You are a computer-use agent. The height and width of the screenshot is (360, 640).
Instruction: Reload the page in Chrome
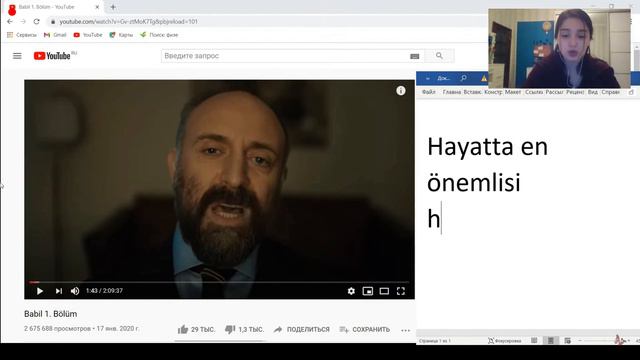coord(36,22)
